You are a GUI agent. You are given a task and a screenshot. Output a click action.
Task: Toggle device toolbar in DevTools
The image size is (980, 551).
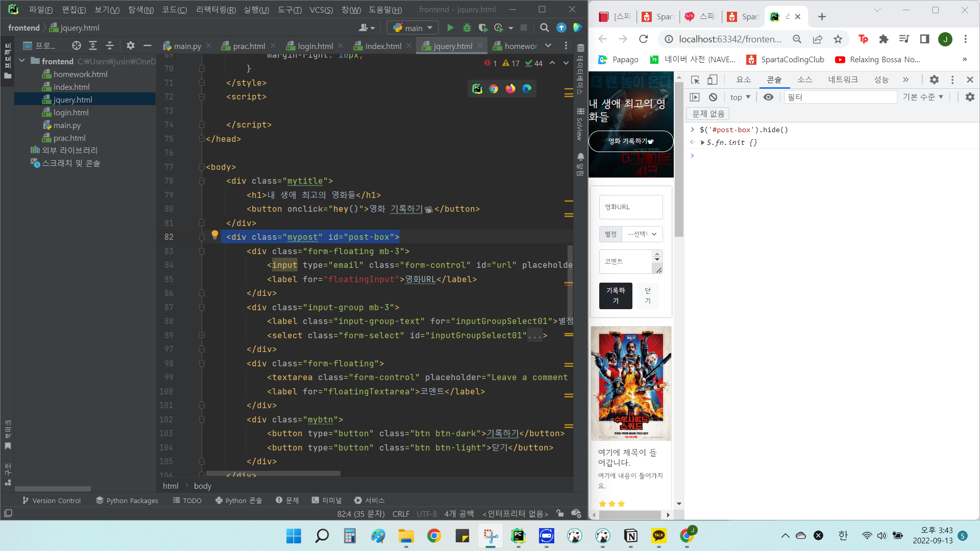click(x=713, y=80)
